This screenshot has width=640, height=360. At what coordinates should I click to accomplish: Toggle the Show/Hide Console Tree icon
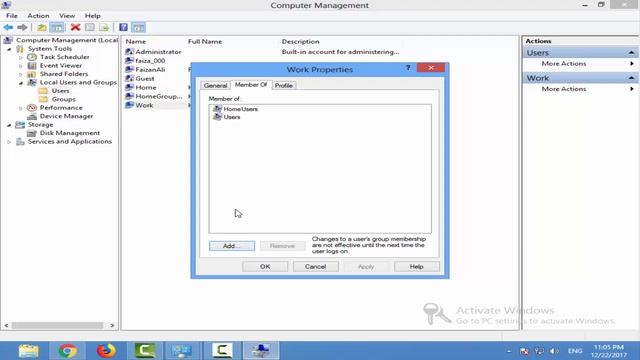57,27
